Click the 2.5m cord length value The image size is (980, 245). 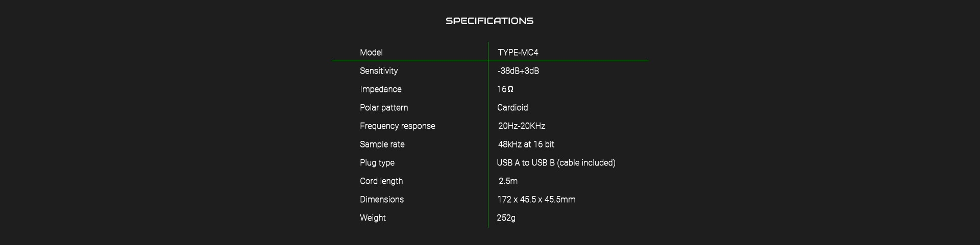508,181
